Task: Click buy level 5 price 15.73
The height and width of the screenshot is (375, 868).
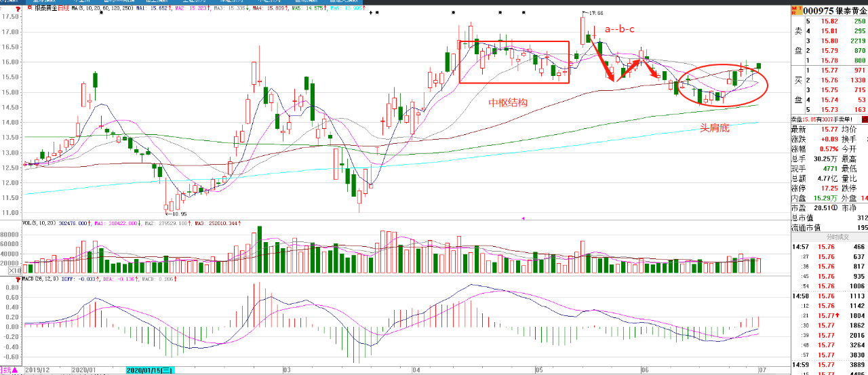Action: [830, 109]
